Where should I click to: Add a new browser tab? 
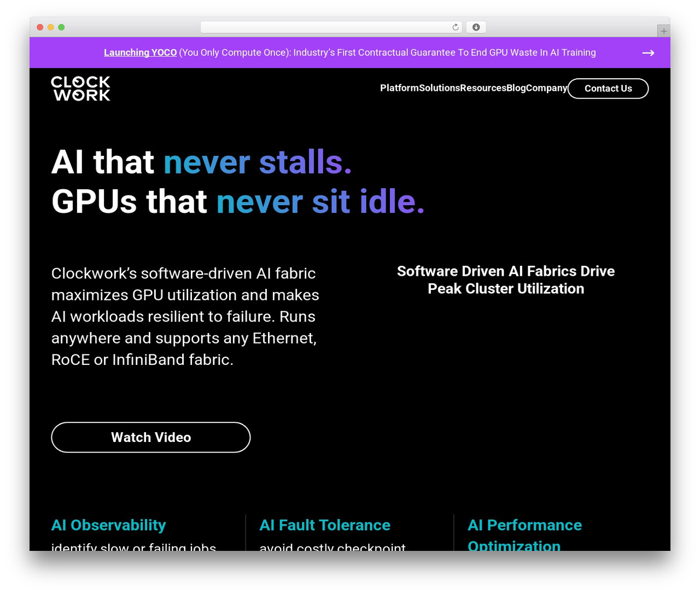(663, 31)
